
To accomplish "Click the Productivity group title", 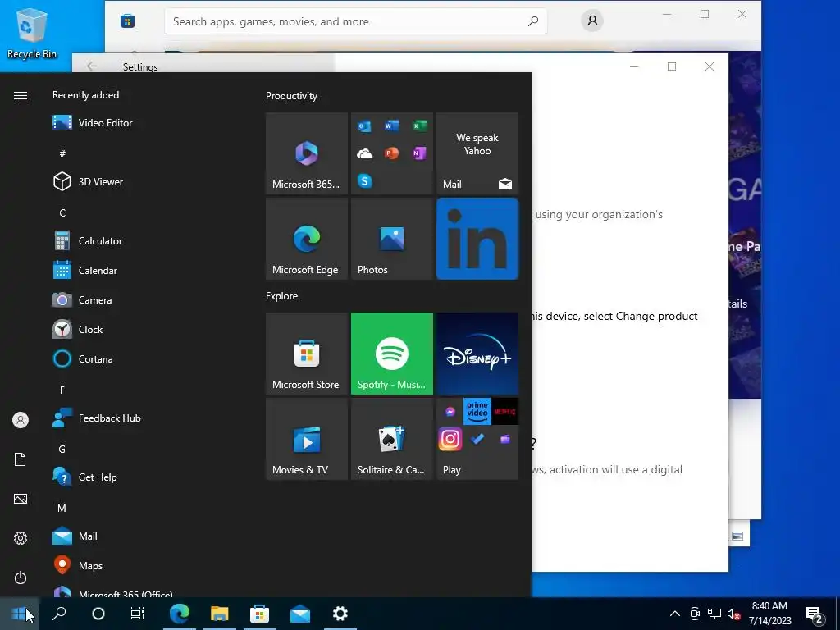I will [291, 96].
